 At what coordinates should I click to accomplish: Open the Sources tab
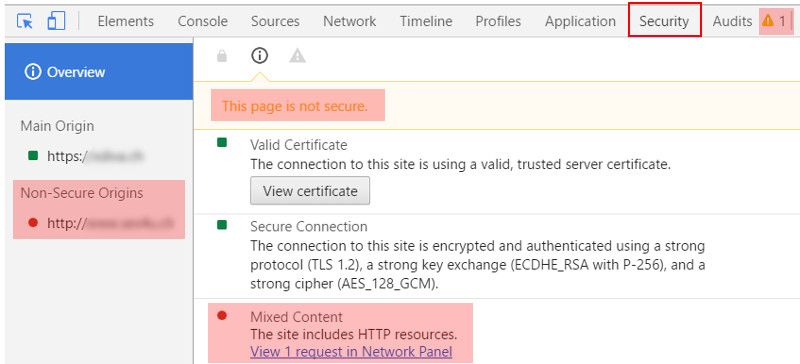(276, 21)
